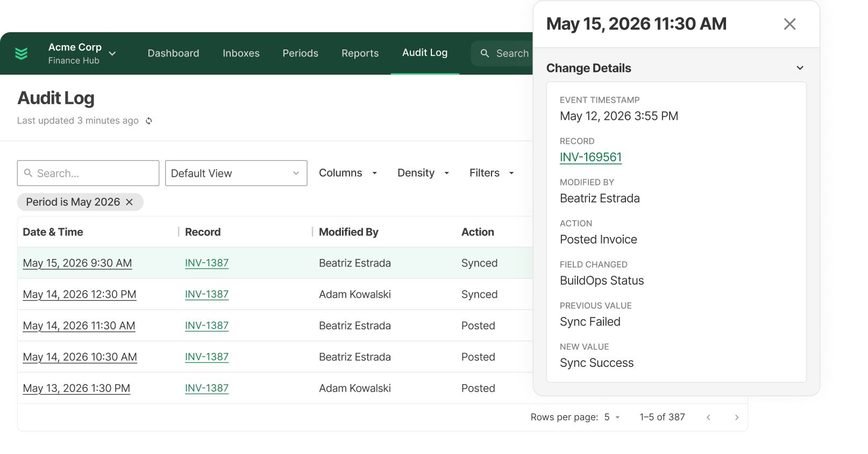Image resolution: width=868 pixels, height=454 pixels.
Task: Open the May 14, 2026 11:30 AM entry
Action: point(79,326)
